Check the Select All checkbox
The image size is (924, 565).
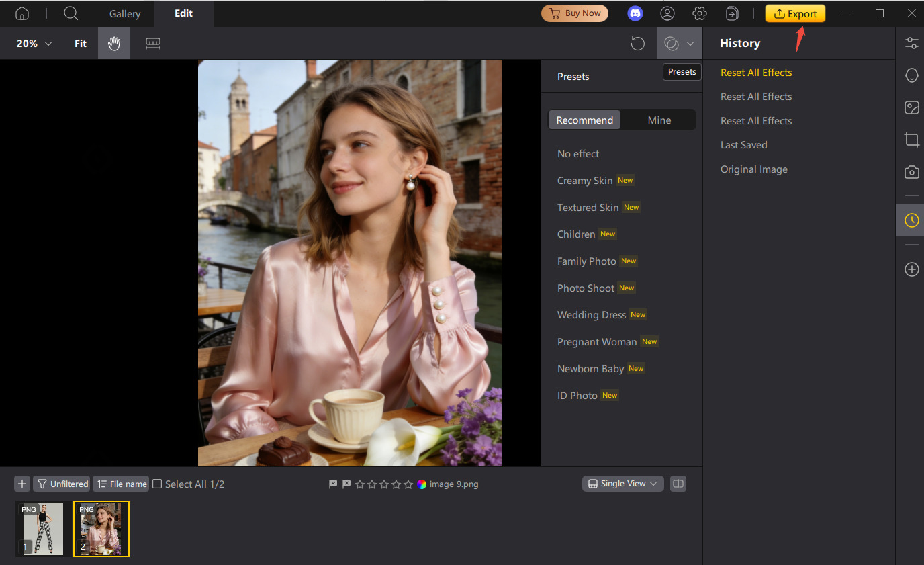(x=157, y=484)
